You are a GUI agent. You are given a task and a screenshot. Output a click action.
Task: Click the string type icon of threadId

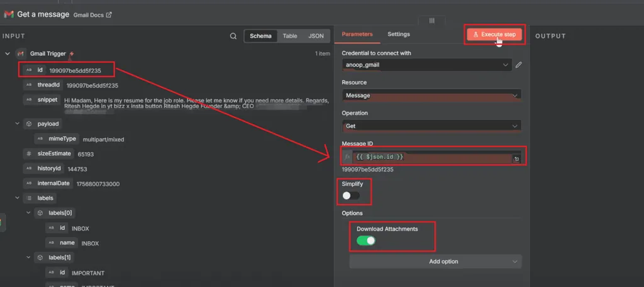(x=29, y=85)
